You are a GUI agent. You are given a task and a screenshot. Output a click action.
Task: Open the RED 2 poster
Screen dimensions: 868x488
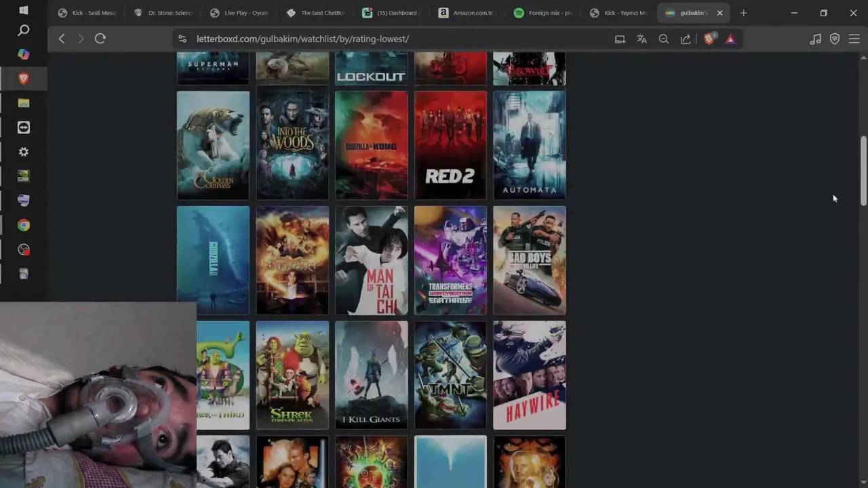[x=450, y=145]
